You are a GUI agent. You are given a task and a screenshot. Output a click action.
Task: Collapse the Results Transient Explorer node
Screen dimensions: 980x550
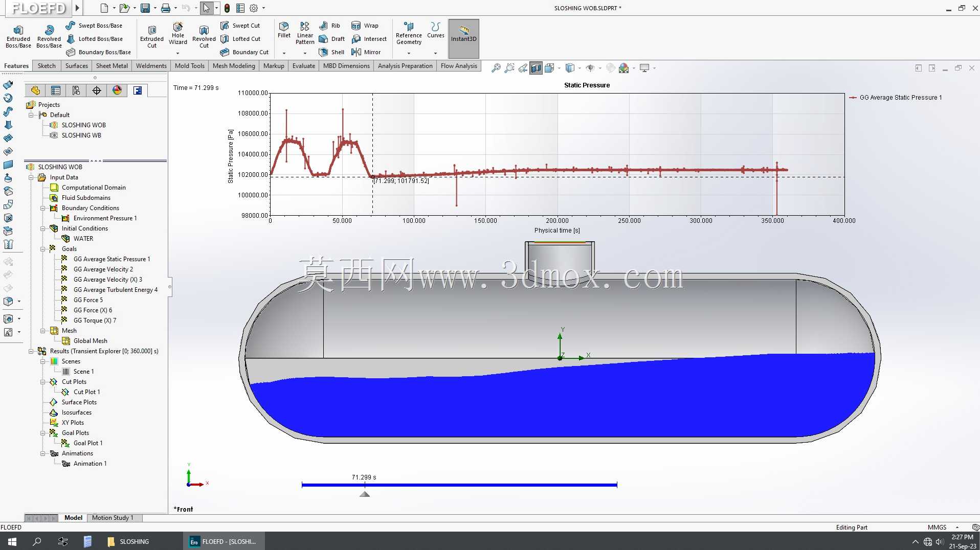31,351
